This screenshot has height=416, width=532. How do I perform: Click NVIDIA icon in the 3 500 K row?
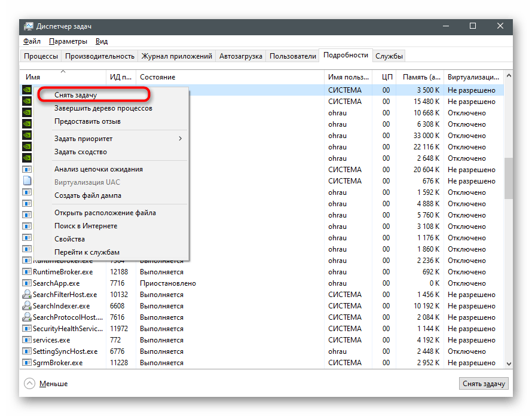pos(27,90)
